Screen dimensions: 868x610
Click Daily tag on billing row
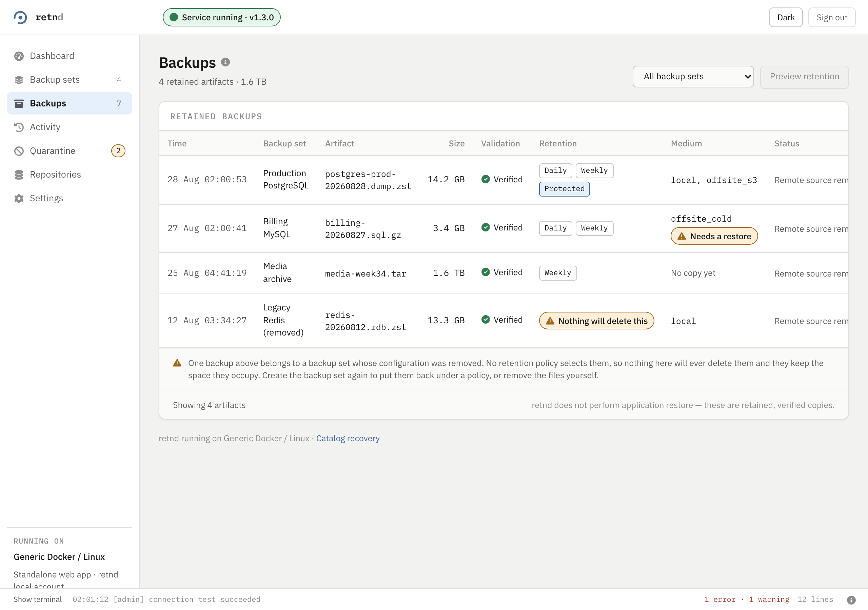click(x=555, y=228)
